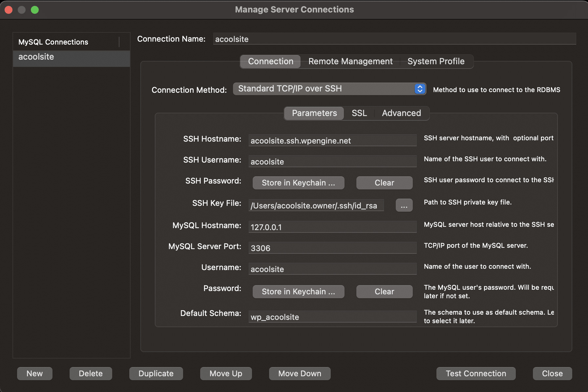Clear the stored SSH password
This screenshot has width=588, height=392.
[x=384, y=183]
